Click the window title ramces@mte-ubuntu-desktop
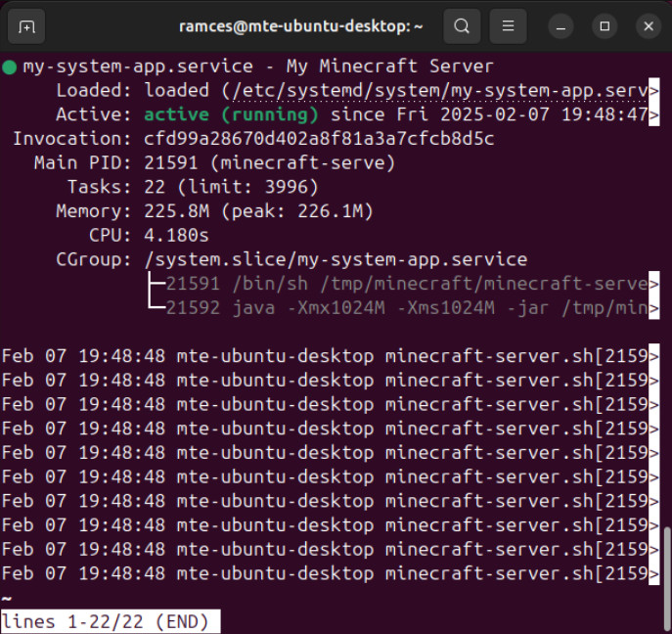 tap(301, 26)
